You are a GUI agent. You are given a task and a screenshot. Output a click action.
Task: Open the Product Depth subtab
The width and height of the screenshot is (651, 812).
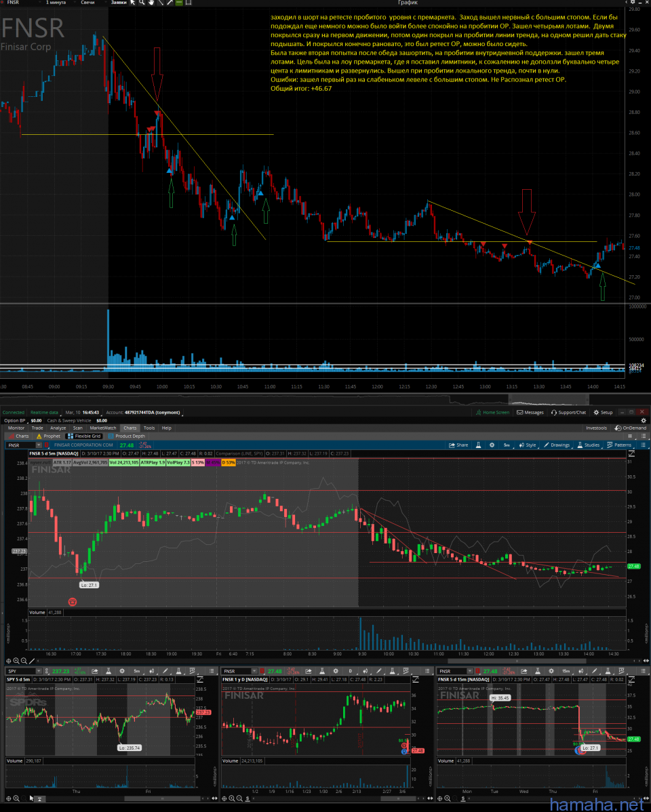click(126, 437)
